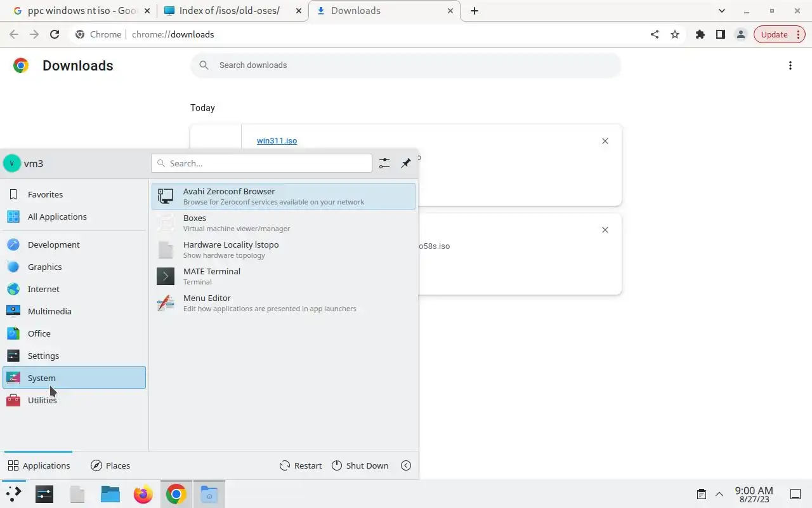
Task: Open the home folder taskbar window
Action: click(x=209, y=494)
